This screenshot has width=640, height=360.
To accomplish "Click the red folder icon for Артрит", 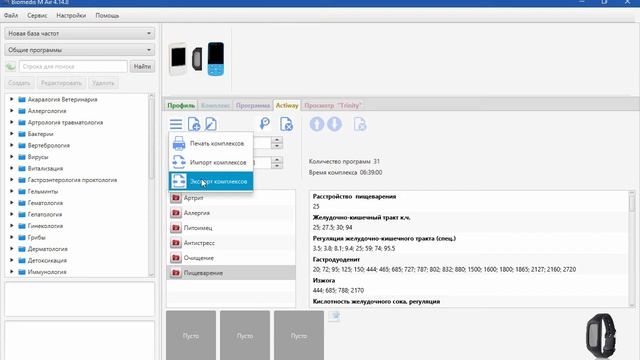I will pyautogui.click(x=176, y=198).
